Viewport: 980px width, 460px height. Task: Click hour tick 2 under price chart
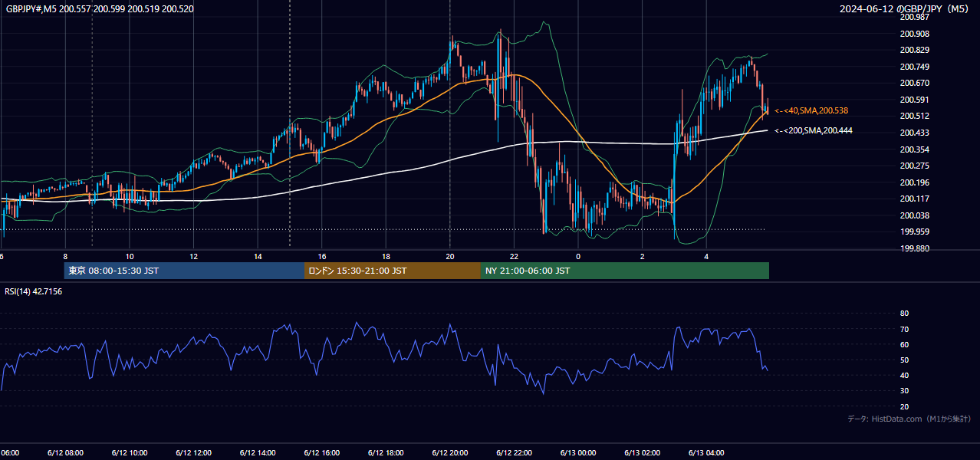click(x=642, y=256)
